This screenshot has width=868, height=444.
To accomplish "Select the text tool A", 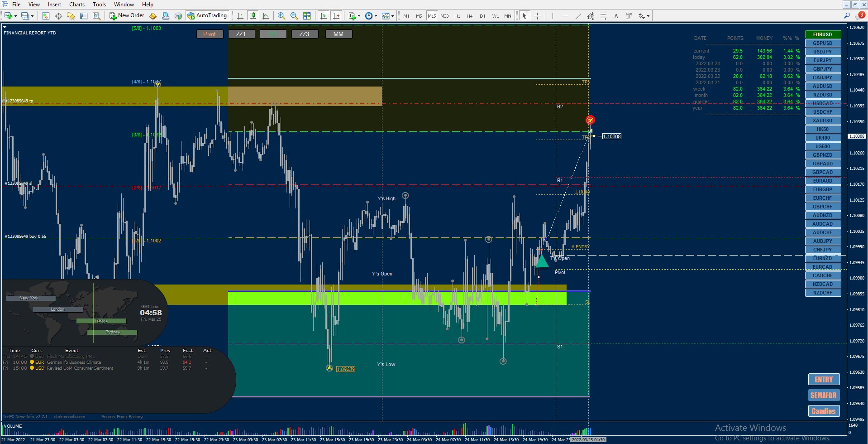I will pos(616,16).
